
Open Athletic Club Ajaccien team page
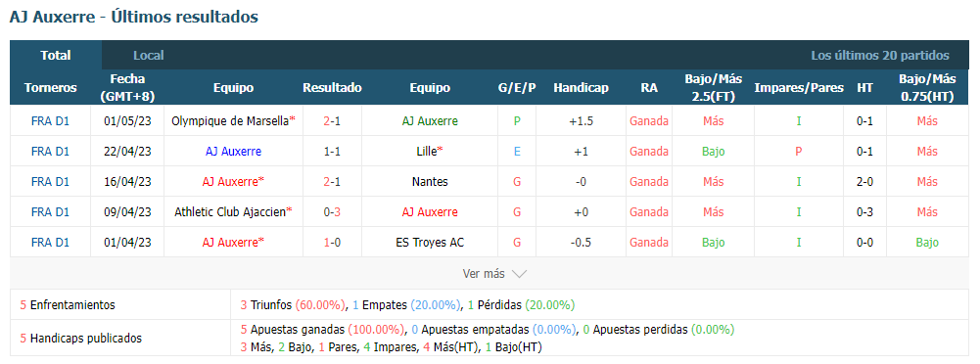tap(231, 211)
